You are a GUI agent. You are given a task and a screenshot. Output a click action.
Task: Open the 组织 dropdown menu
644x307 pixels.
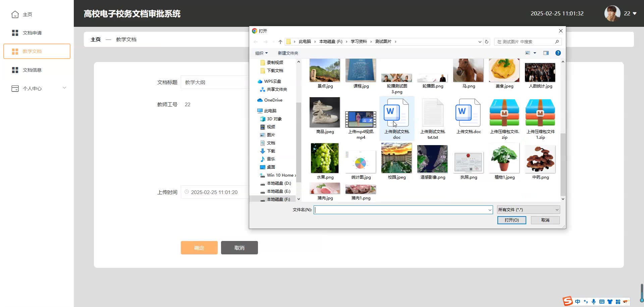tap(261, 53)
